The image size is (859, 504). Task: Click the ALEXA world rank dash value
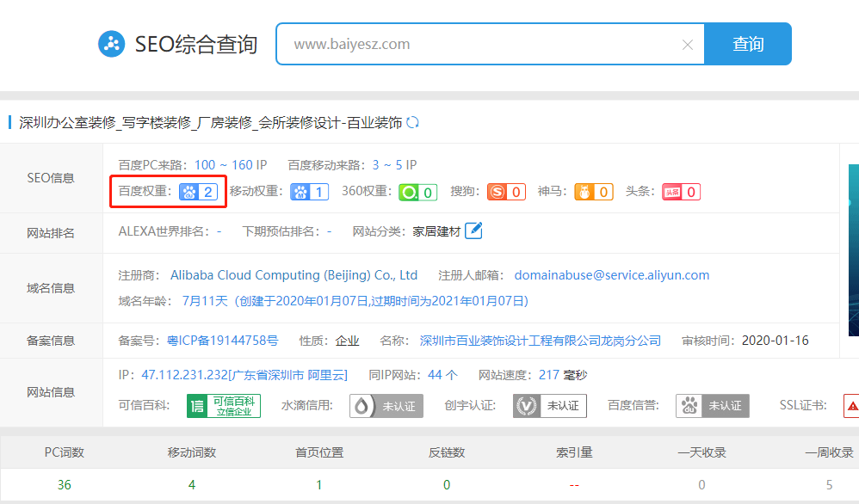pos(219,231)
